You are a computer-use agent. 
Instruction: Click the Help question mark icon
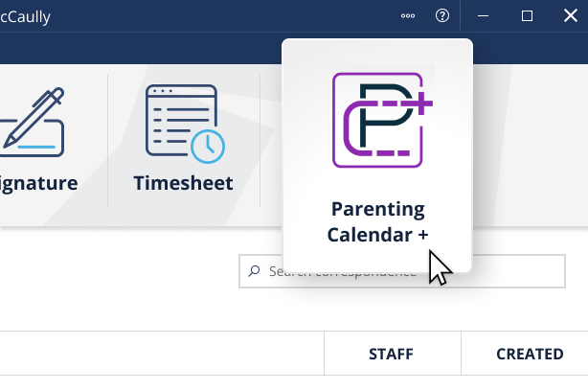(x=441, y=16)
